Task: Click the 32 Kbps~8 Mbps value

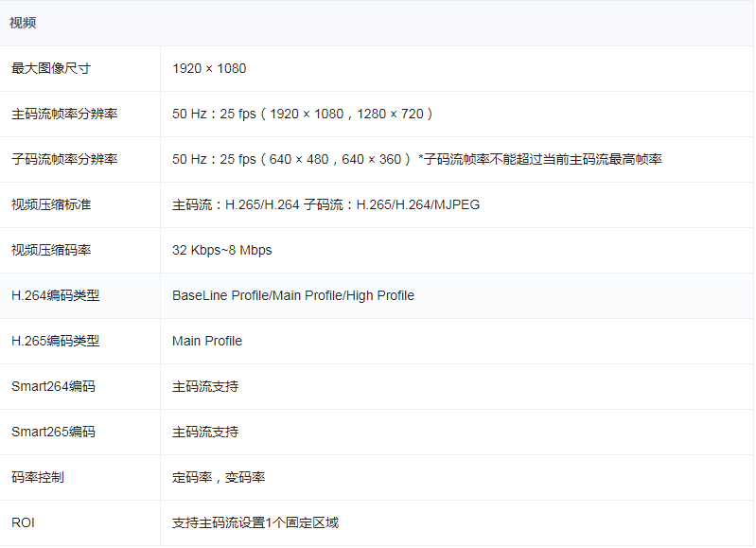Action: [x=221, y=250]
